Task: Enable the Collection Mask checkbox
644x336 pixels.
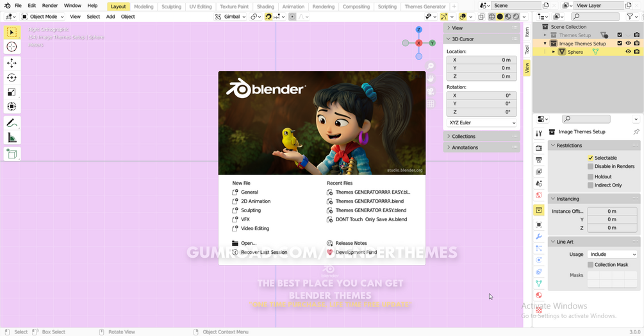Action: (x=590, y=265)
